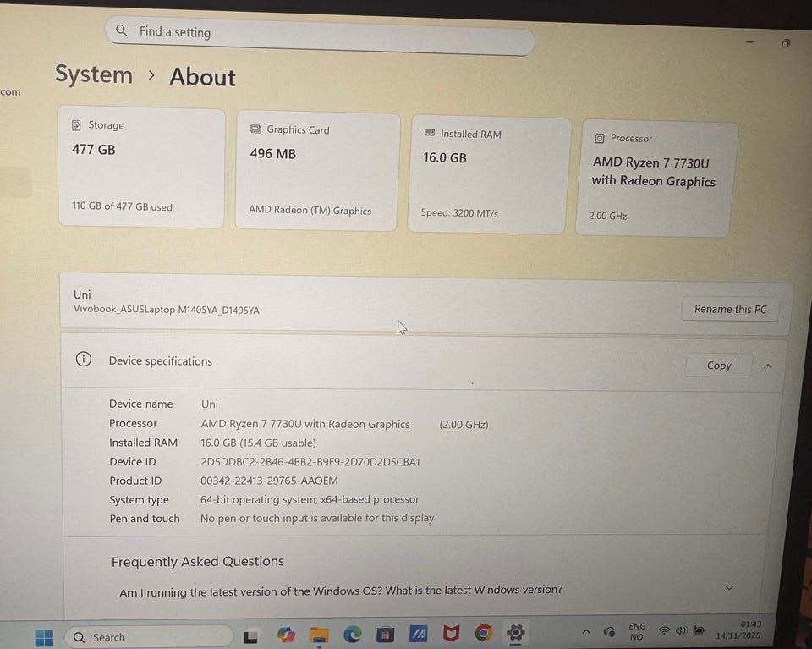Image resolution: width=812 pixels, height=649 pixels.
Task: Click the Settings gear in the taskbar
Action: (x=516, y=632)
